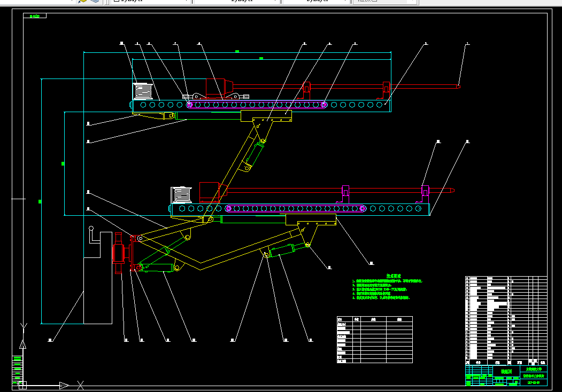Select the lower yellow slide plate
This screenshot has height=392, width=562.
click(x=311, y=219)
